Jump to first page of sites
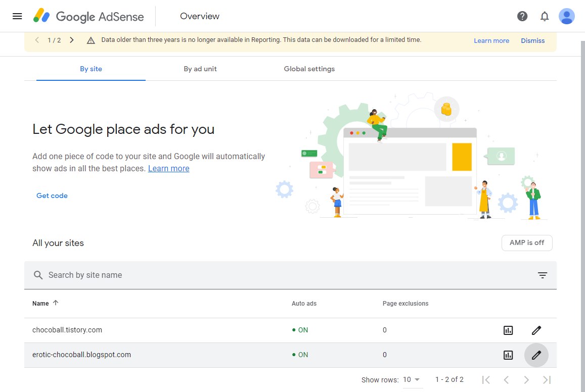The width and height of the screenshot is (585, 392). click(x=486, y=380)
